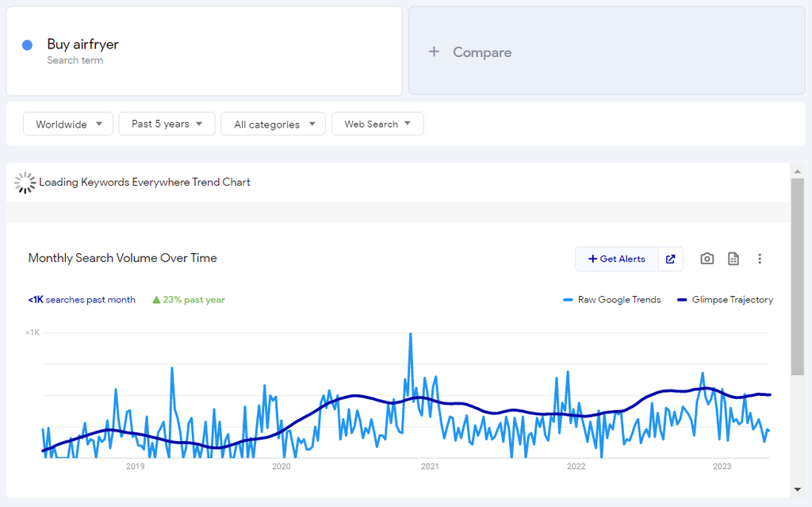Open the Web Search type dropdown
The image size is (812, 507).
click(x=377, y=124)
